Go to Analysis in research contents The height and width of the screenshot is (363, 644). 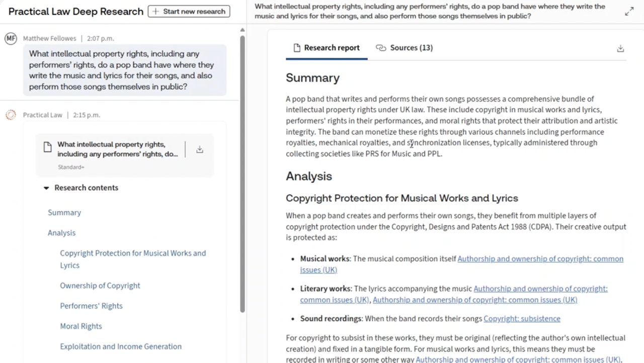click(x=61, y=233)
